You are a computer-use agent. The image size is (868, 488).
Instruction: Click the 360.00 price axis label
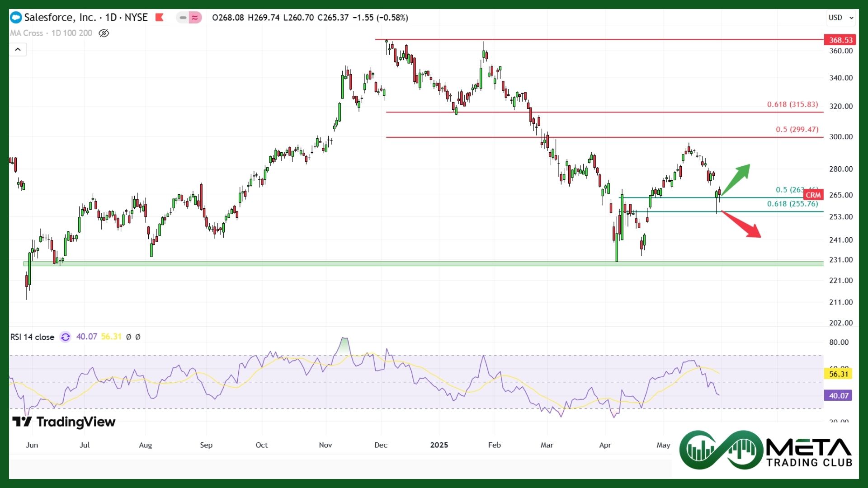click(x=841, y=51)
